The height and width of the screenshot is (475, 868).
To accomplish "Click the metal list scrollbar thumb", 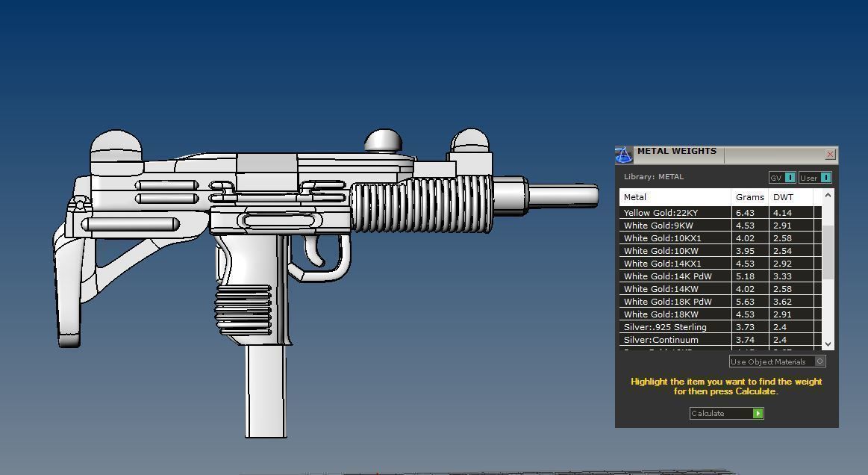I will (828, 252).
